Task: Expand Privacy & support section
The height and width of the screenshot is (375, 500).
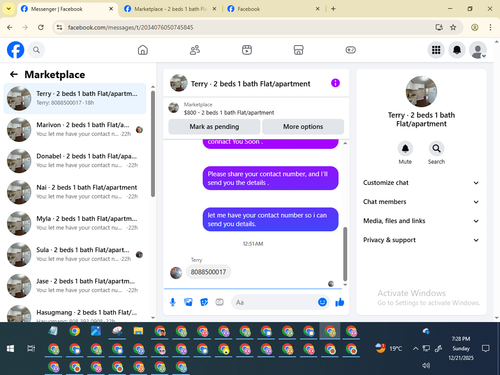Action: click(x=421, y=240)
